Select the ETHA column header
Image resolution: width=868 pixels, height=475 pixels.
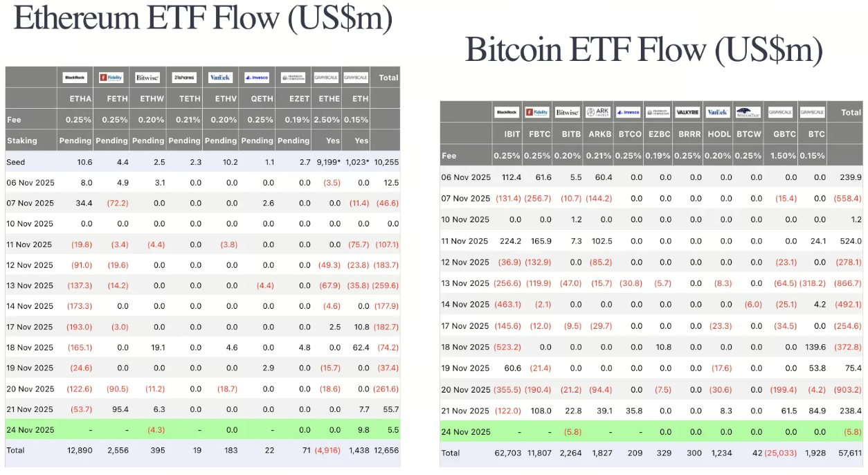[81, 99]
